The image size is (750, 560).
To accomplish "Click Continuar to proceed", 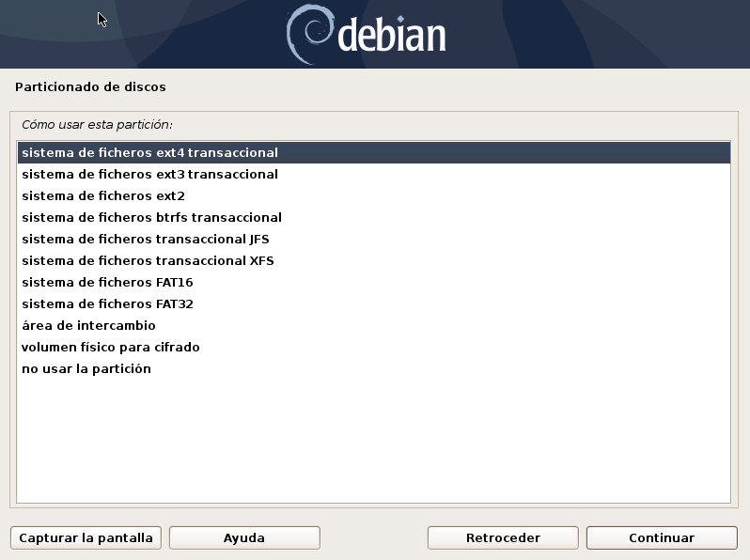I will [662, 537].
